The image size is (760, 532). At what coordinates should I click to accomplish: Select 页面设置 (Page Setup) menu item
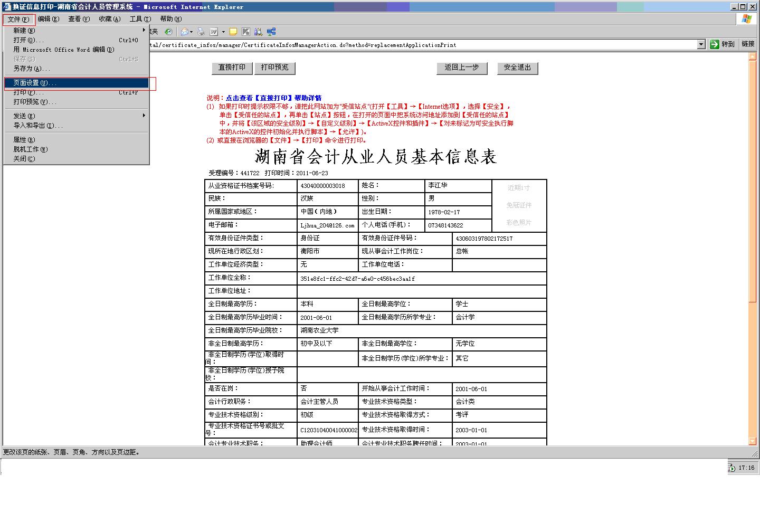coord(34,83)
